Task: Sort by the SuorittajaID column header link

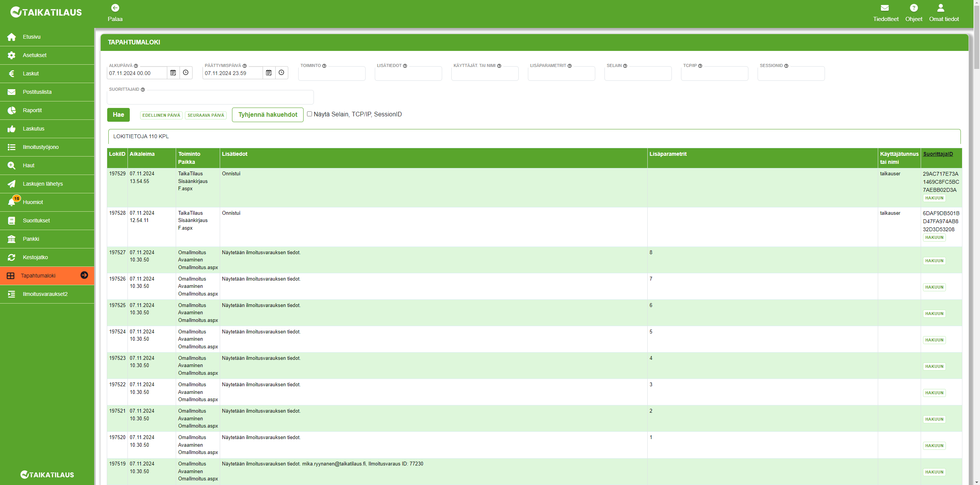Action: (x=938, y=154)
